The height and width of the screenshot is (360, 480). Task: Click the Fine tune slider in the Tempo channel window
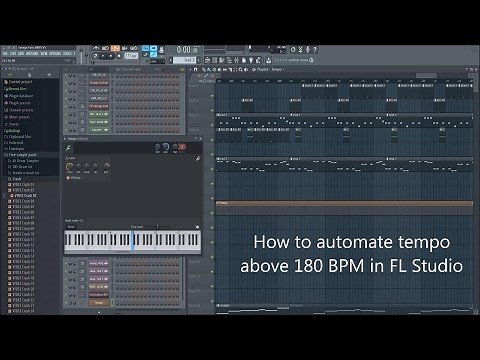tap(158, 227)
